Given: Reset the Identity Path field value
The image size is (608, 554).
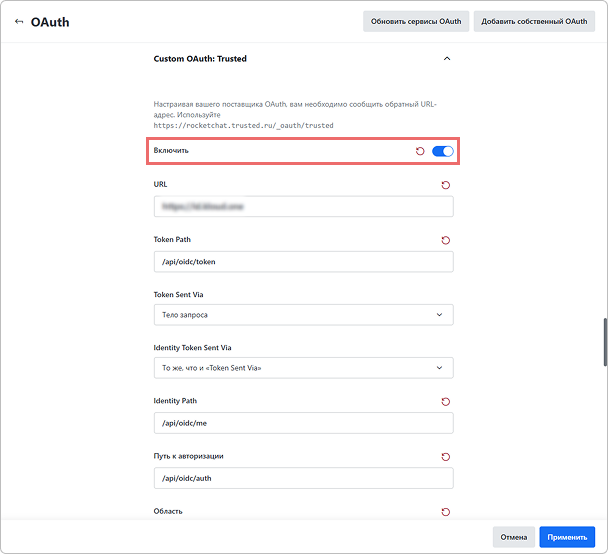Looking at the screenshot, I should coord(446,402).
